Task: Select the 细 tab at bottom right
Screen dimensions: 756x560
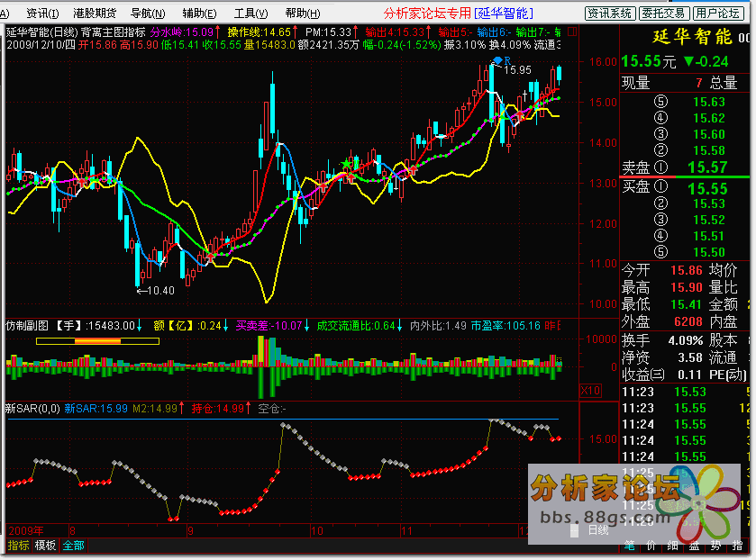Action: click(672, 546)
